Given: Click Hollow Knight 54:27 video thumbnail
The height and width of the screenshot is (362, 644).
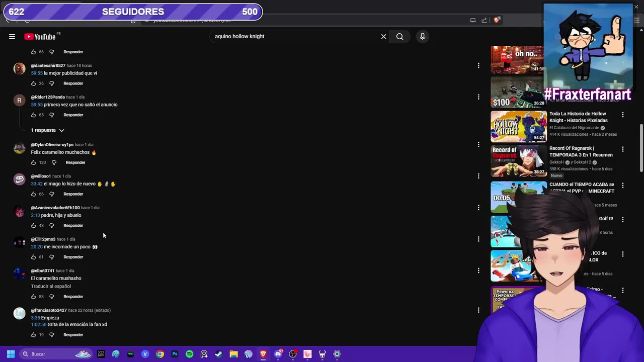Looking at the screenshot, I should coord(519,126).
